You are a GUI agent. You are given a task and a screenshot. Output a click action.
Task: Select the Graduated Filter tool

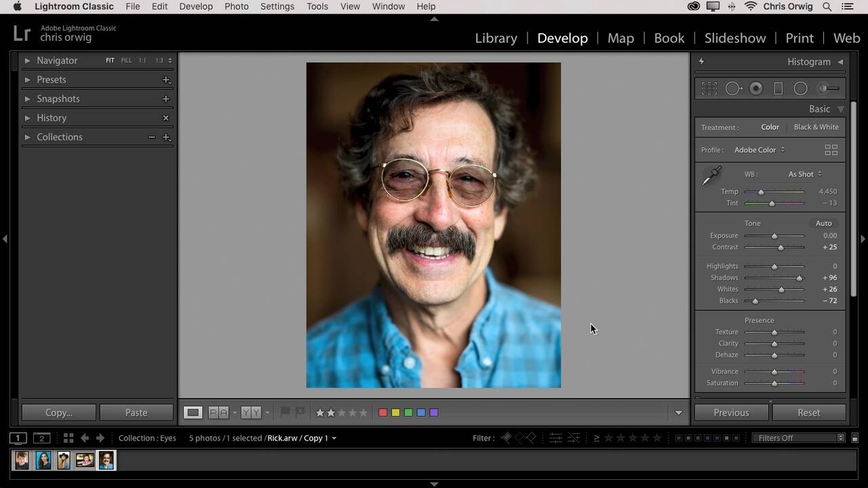click(x=778, y=89)
